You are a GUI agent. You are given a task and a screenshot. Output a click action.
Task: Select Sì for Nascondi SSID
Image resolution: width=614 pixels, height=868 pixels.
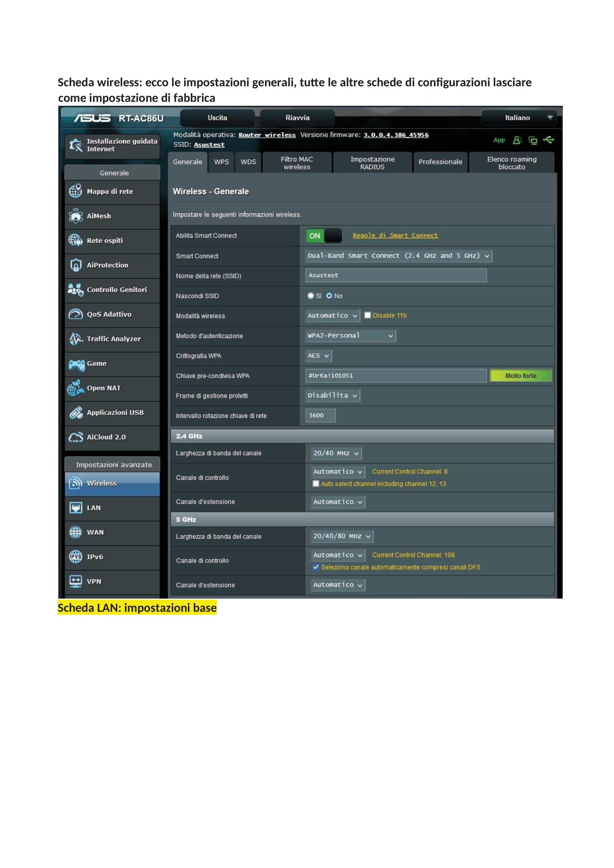[311, 296]
